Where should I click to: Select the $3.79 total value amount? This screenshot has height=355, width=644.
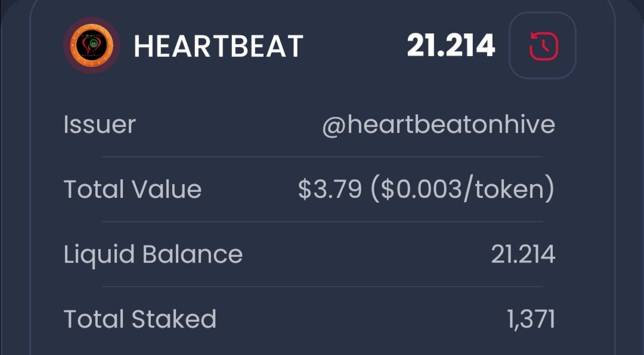[x=330, y=189]
